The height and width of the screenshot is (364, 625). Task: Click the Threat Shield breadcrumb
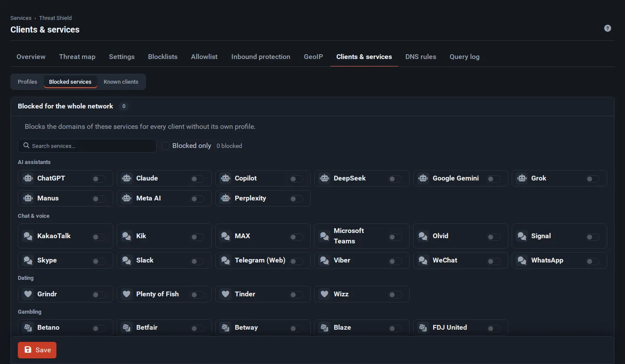(x=56, y=18)
